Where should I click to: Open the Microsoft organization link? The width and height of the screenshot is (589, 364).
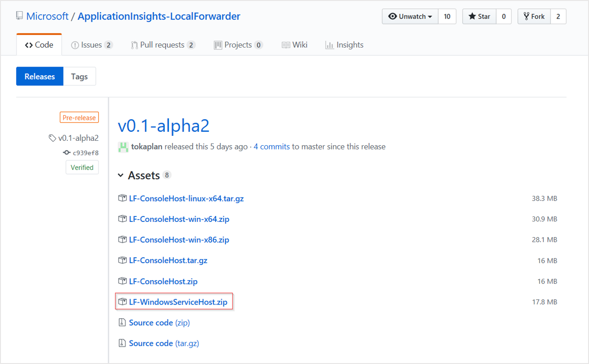(x=47, y=16)
